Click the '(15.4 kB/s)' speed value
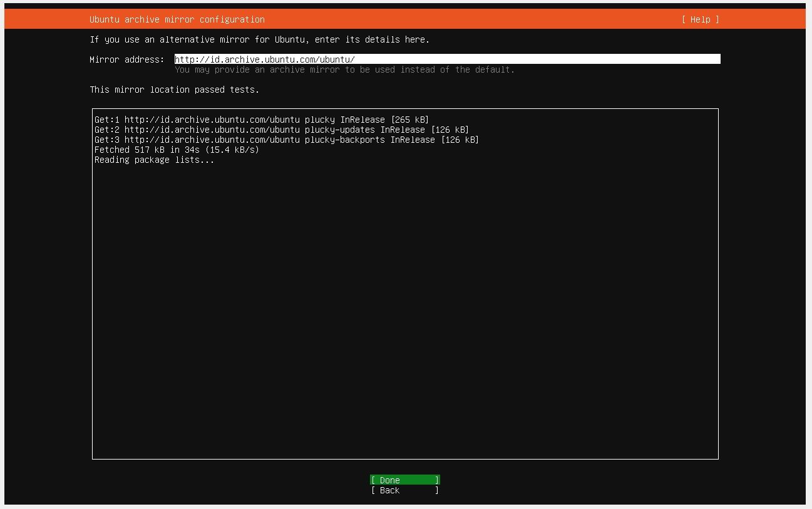812x509 pixels. [232, 150]
